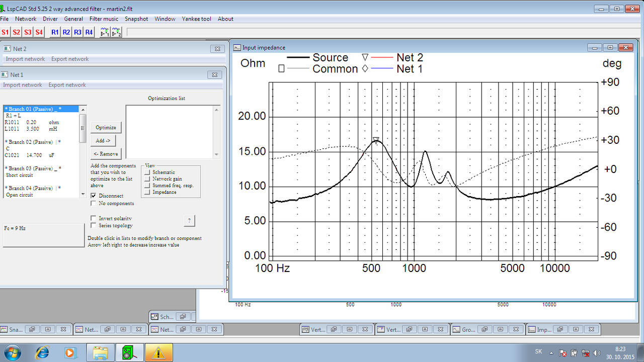Click Import network in Net 2 window
The height and width of the screenshot is (362, 644).
tap(25, 59)
